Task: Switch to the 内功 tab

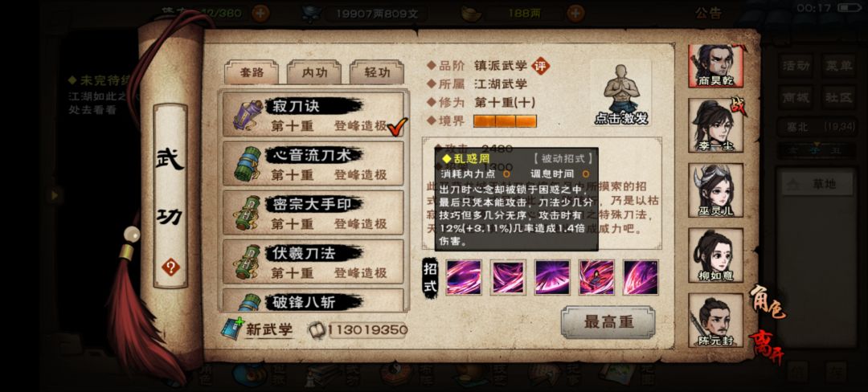Action: pos(314,72)
